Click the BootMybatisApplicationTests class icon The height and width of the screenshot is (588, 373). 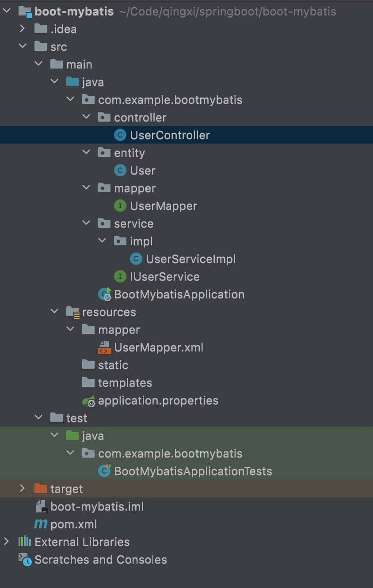pyautogui.click(x=105, y=471)
